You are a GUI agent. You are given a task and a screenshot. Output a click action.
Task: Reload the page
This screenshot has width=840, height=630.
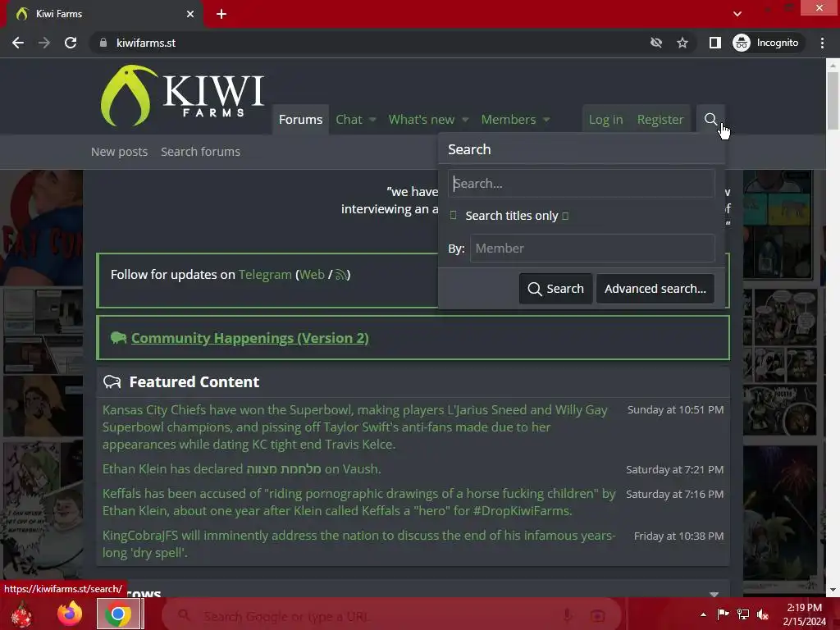(x=71, y=43)
